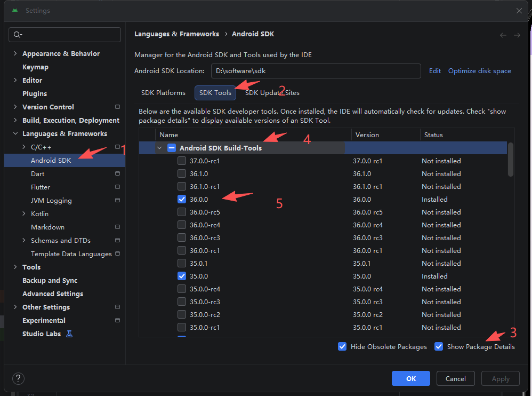Screen dimensions: 532x396
Task: Click the Status column header
Action: coord(467,135)
